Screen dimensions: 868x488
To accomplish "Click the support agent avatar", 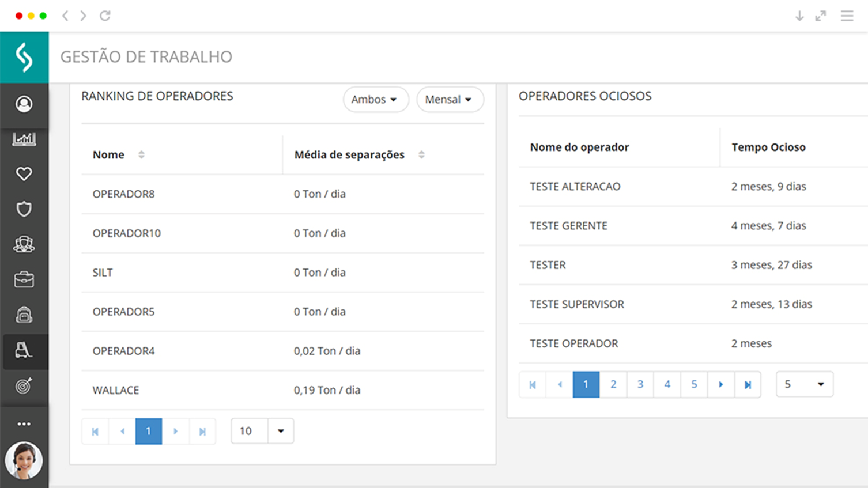I will point(24,460).
